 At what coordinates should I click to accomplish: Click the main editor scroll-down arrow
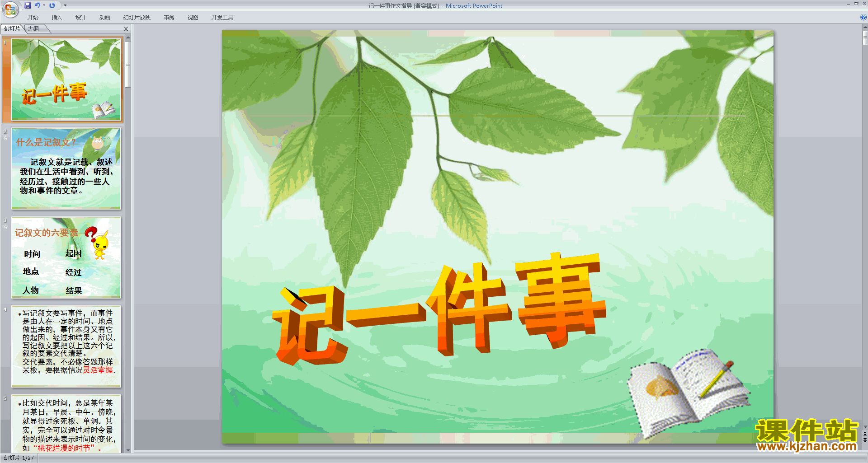click(x=865, y=426)
